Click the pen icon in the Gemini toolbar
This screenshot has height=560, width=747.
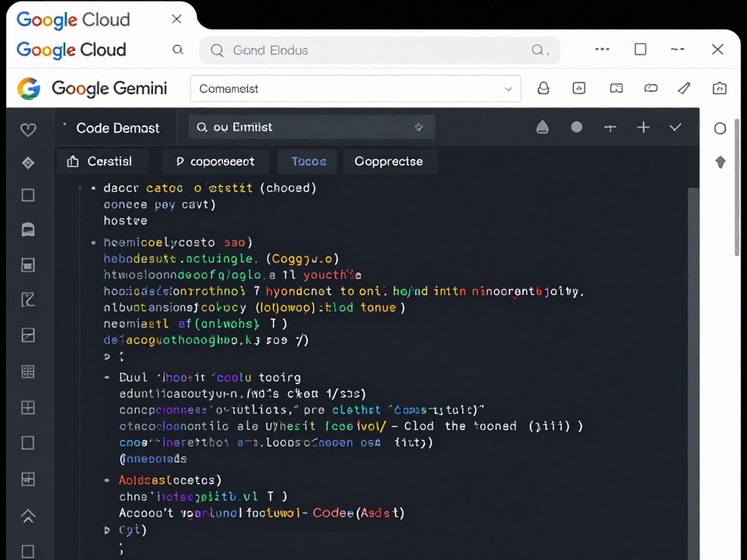[684, 87]
